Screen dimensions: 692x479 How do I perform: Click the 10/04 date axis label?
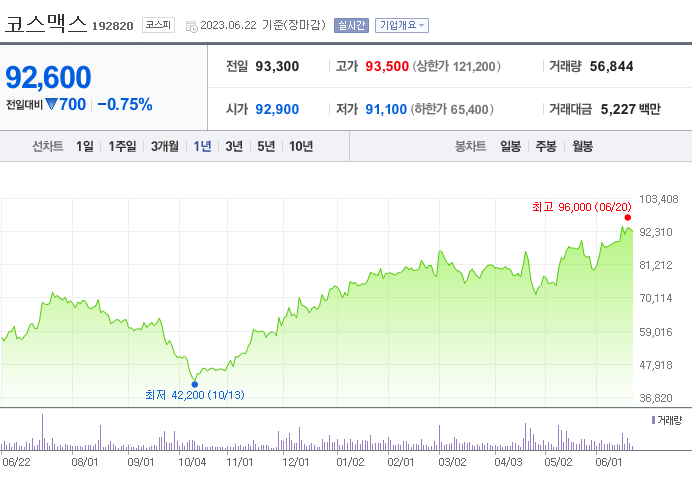click(192, 462)
